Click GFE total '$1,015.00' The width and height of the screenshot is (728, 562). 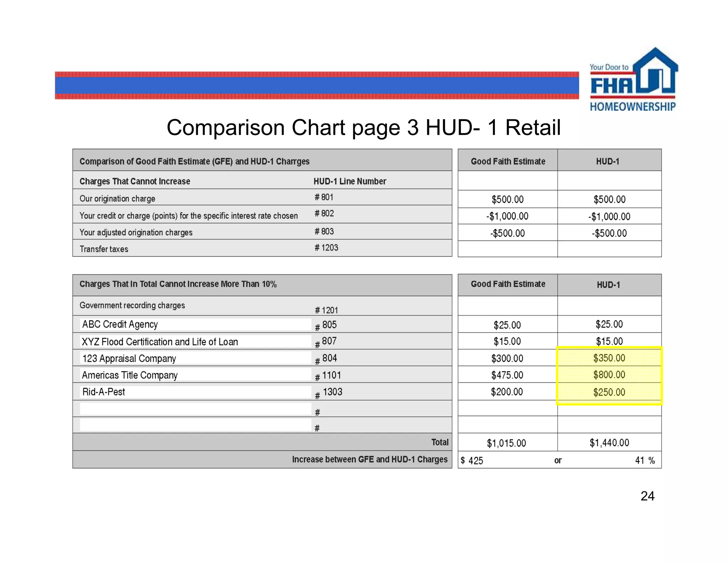506,443
